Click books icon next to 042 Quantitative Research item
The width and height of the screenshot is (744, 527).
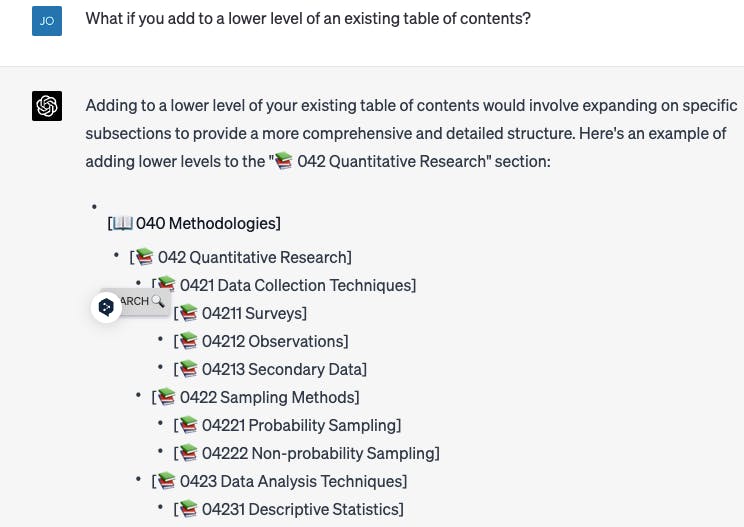144,257
